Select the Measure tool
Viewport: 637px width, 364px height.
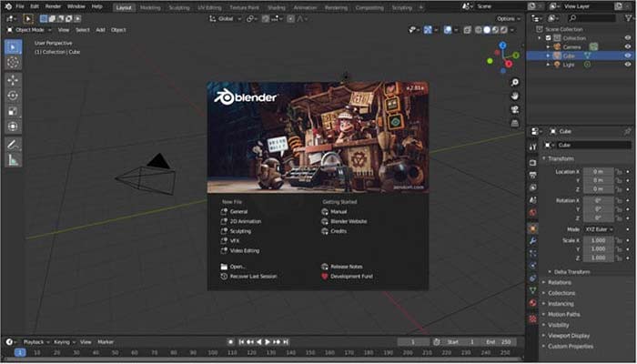pyautogui.click(x=13, y=160)
